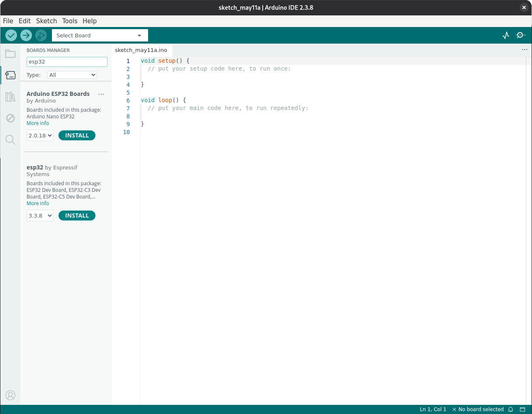Open the Select Board dropdown
The image size is (532, 414).
[100, 35]
